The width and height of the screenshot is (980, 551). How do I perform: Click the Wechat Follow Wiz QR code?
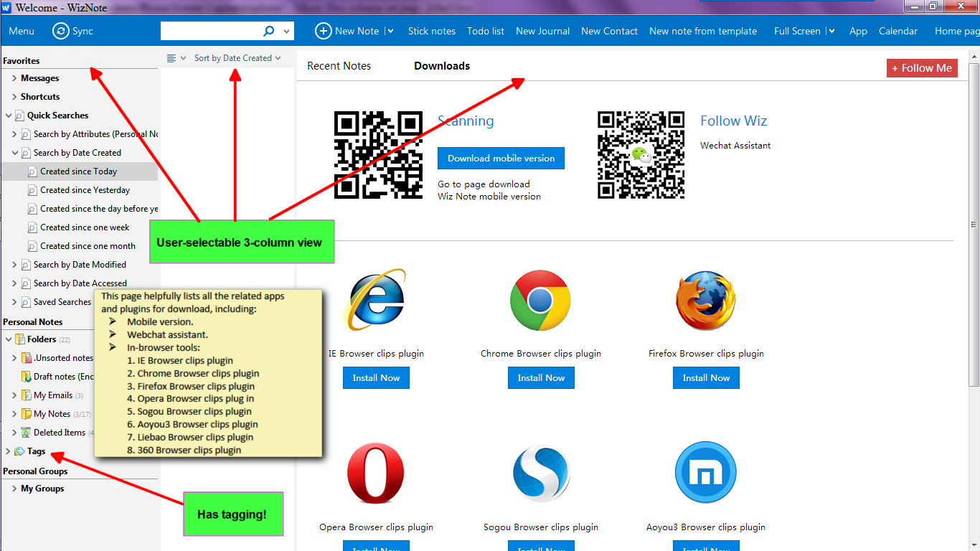pyautogui.click(x=641, y=155)
